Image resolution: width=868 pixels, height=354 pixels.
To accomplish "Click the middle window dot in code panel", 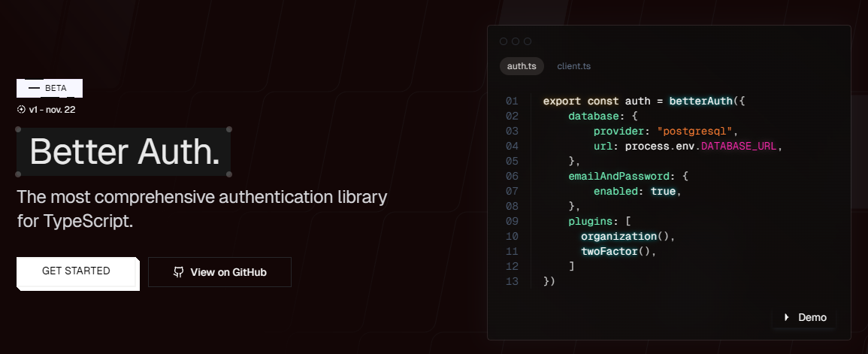I will click(x=516, y=41).
